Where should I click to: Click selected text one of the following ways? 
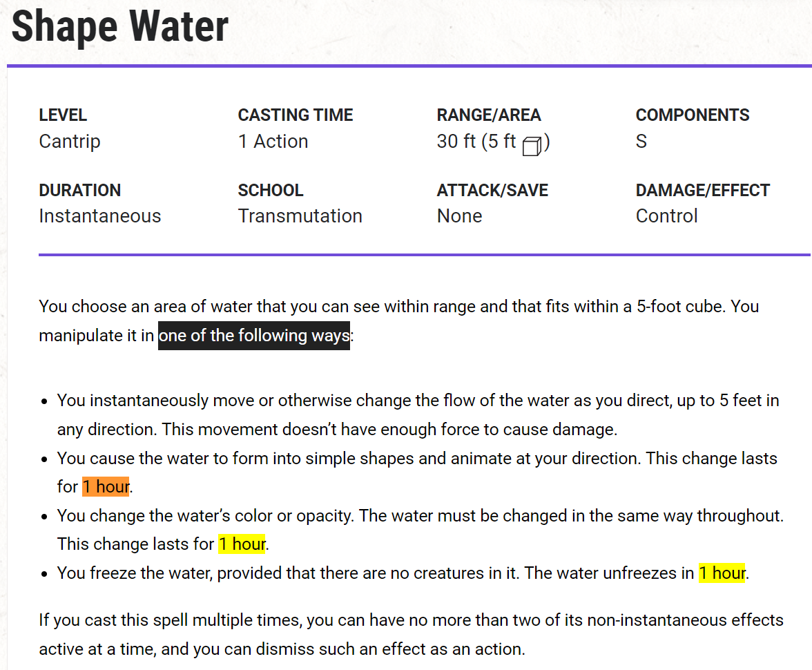coord(254,336)
